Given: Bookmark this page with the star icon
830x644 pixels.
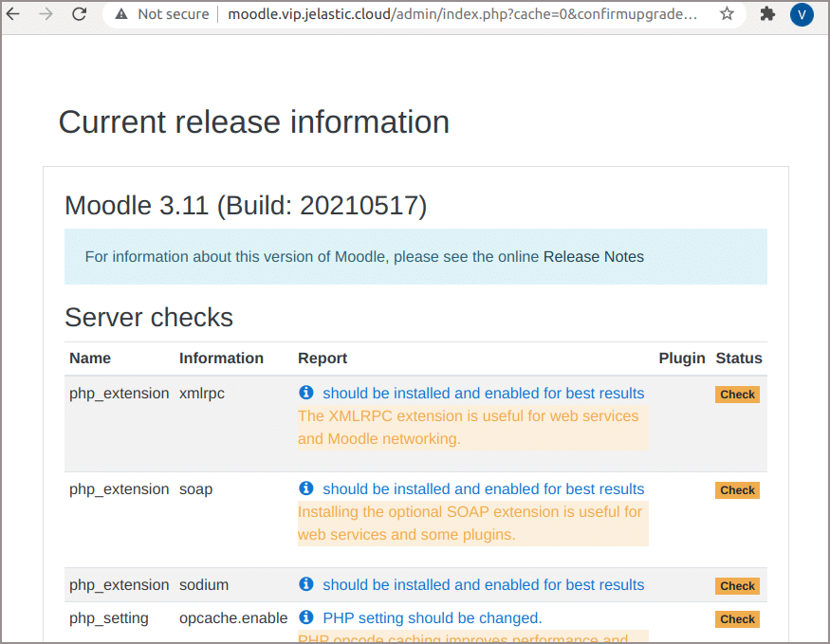Looking at the screenshot, I should (x=727, y=14).
